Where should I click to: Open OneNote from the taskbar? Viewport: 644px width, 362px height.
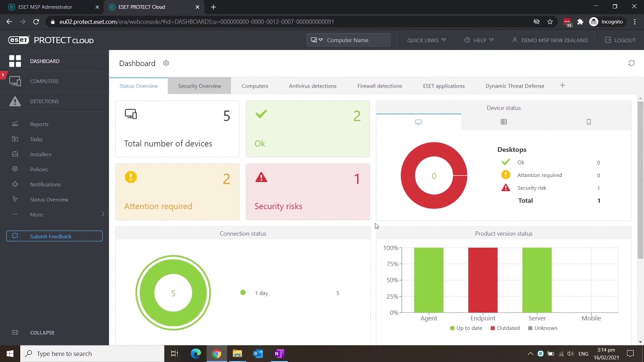click(279, 353)
